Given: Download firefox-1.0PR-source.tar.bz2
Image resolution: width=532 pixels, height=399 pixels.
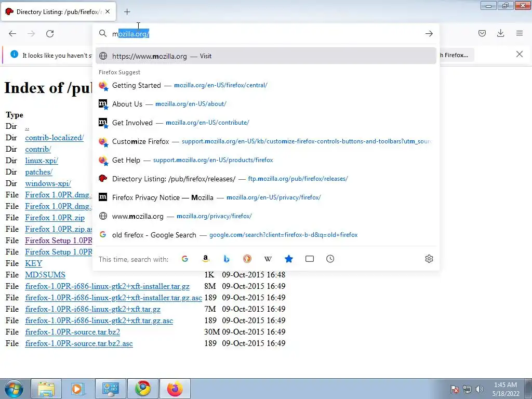Looking at the screenshot, I should (73, 332).
